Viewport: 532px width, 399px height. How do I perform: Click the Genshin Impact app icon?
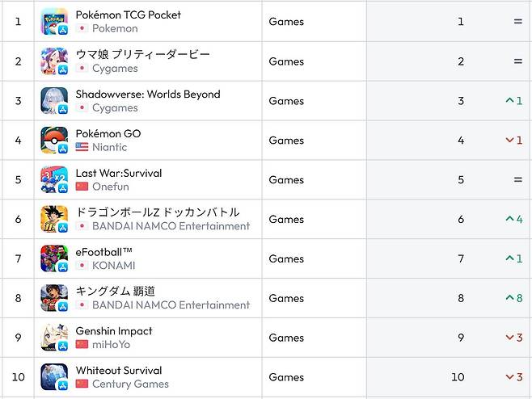tap(54, 338)
